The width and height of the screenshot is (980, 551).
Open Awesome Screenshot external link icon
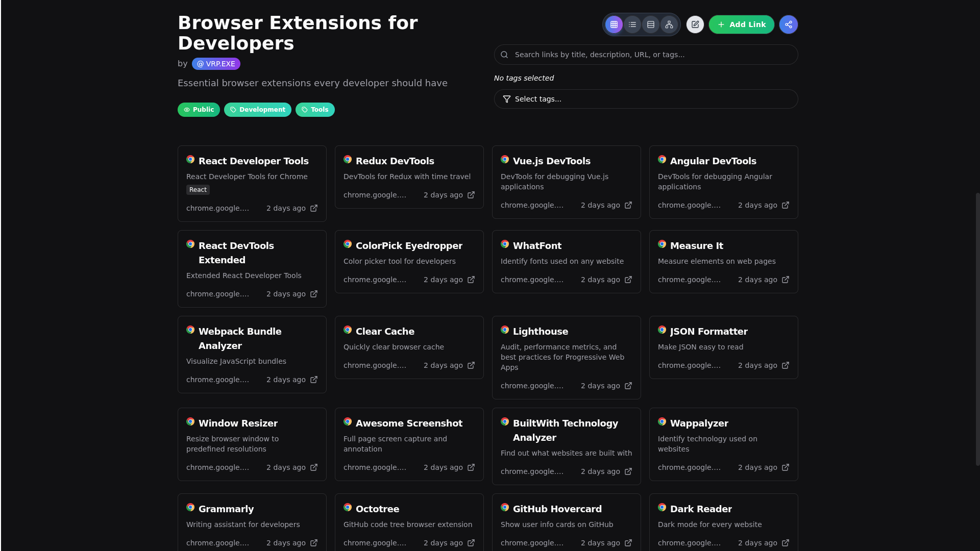(x=471, y=467)
